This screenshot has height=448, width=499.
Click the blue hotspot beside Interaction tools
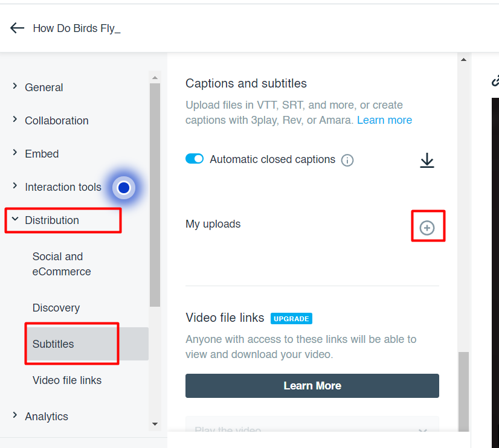(124, 188)
